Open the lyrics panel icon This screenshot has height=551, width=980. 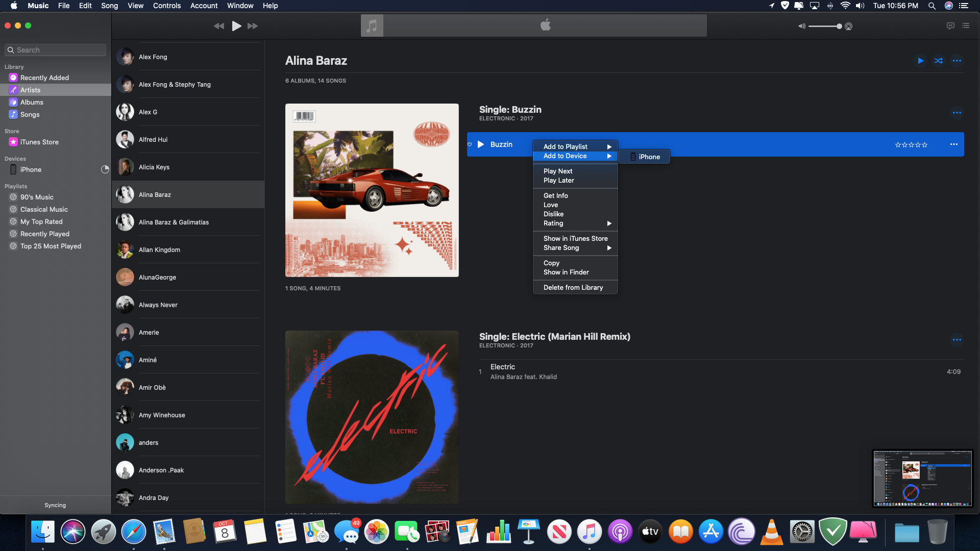coord(950,26)
